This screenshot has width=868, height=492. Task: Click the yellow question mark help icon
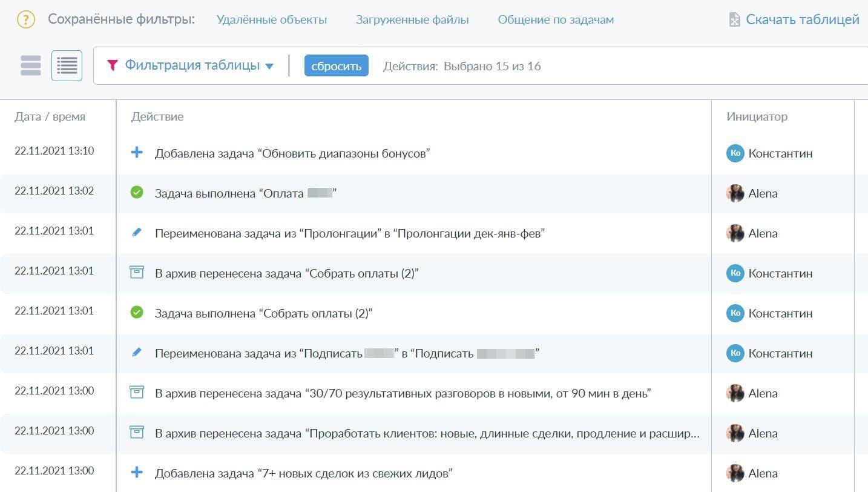25,19
